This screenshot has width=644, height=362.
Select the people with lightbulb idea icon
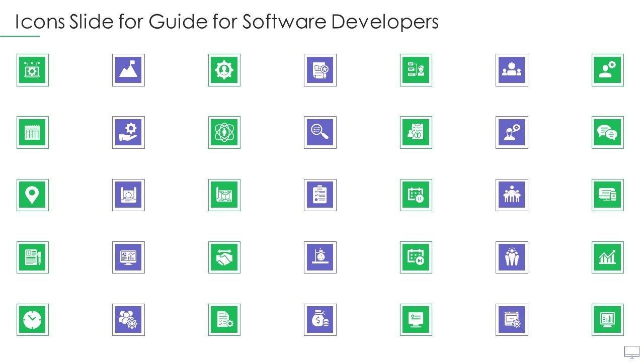pos(512,257)
